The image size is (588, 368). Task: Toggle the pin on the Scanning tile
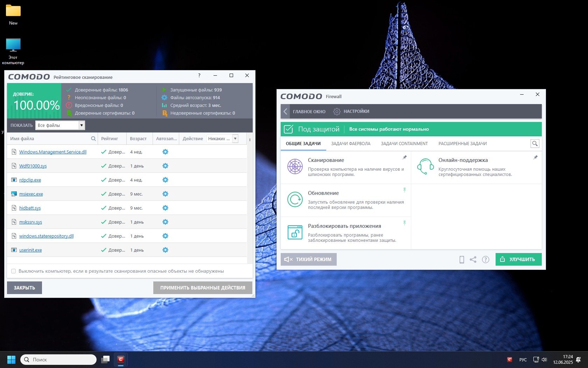[x=405, y=157]
